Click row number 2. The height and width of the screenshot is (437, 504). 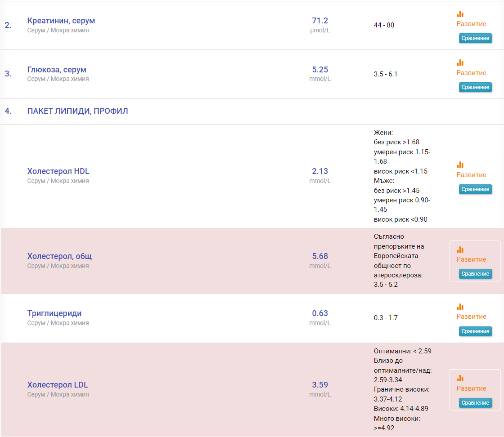pos(8,25)
